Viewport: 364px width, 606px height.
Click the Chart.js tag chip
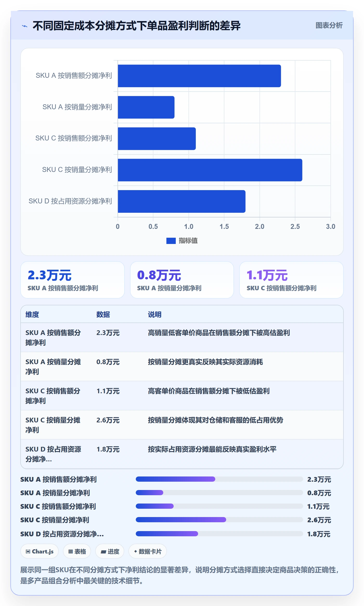(40, 551)
